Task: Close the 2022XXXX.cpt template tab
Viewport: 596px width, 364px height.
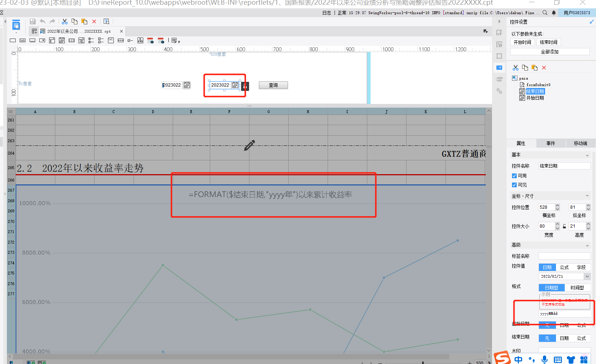Action: 121,31
